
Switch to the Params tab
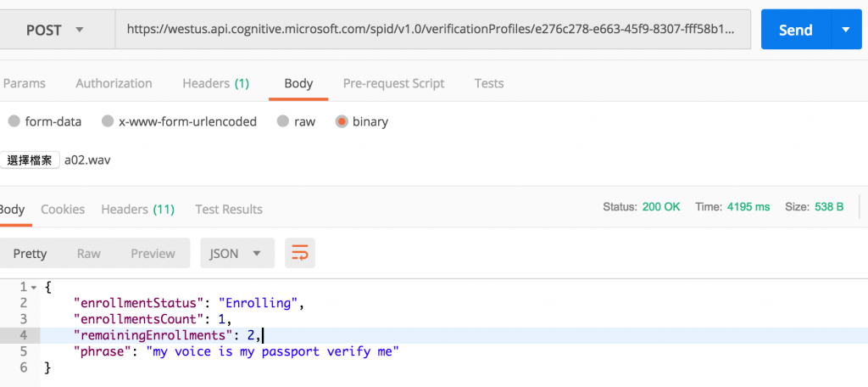point(25,84)
